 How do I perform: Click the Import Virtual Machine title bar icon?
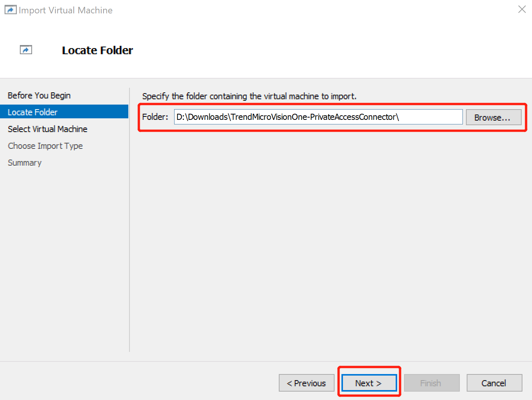(x=10, y=10)
